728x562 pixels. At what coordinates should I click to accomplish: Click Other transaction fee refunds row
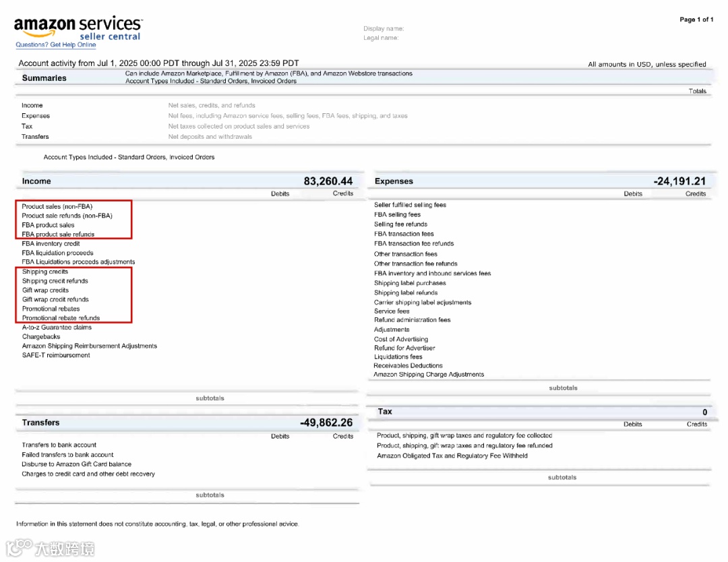click(x=415, y=263)
